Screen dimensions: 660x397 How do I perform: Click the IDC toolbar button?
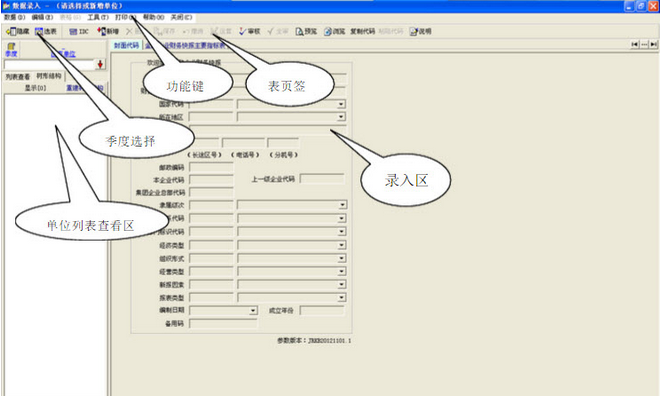(x=79, y=32)
